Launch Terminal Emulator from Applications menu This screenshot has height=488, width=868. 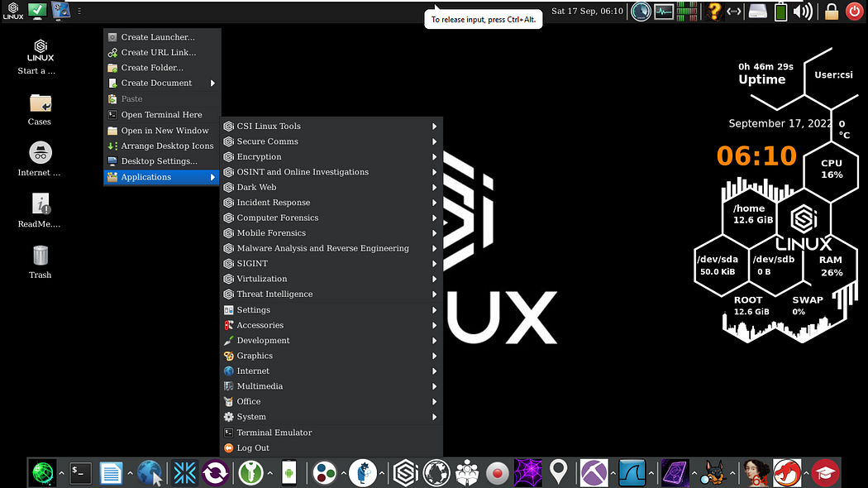(x=331, y=433)
